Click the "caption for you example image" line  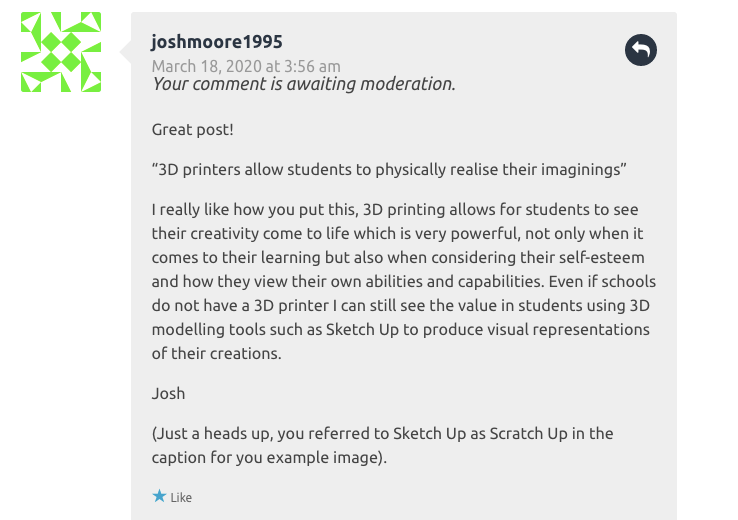coord(268,457)
